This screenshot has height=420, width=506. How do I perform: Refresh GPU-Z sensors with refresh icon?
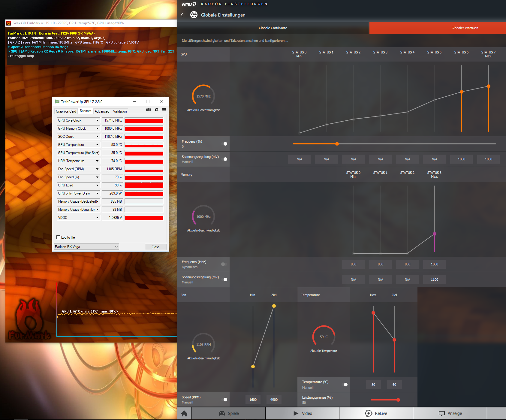click(x=156, y=110)
